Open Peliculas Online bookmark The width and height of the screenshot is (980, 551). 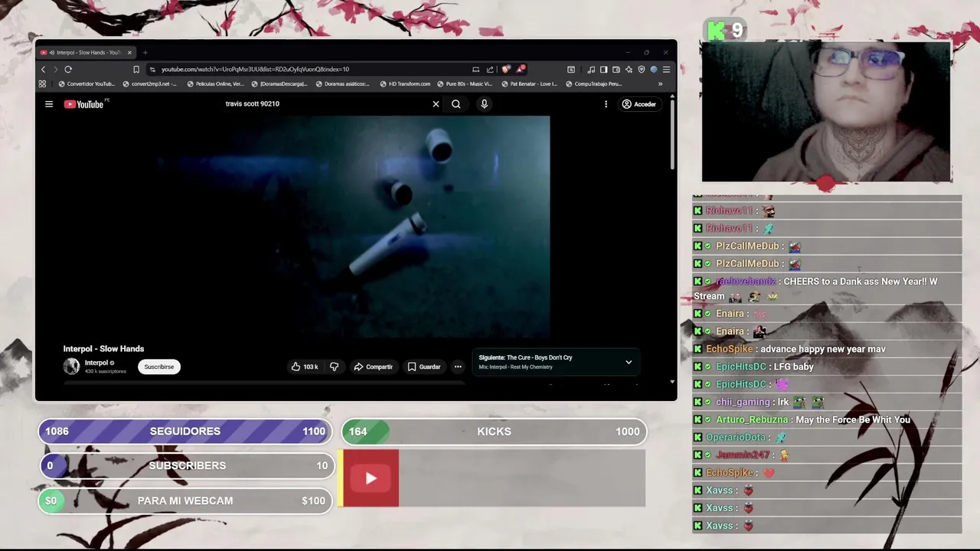(216, 84)
